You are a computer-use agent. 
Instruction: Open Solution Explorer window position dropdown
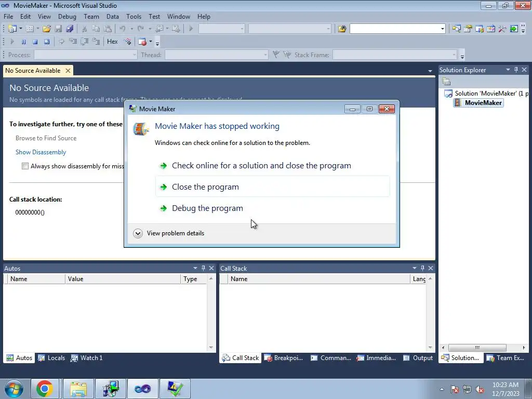click(x=508, y=70)
